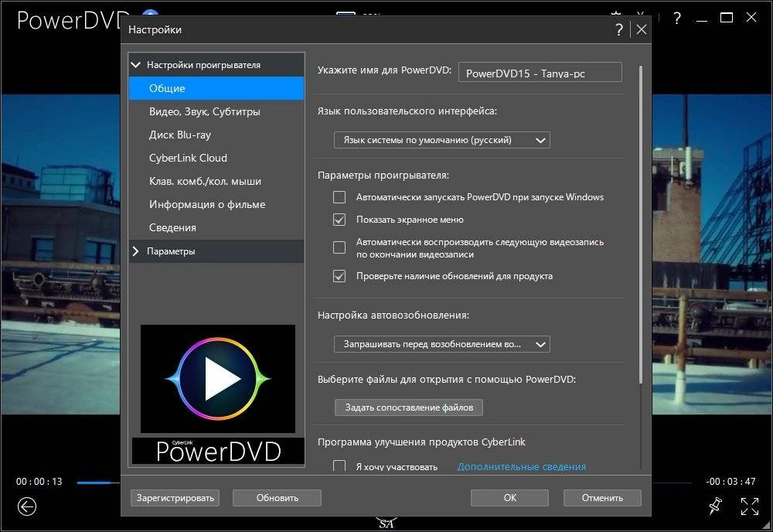Image resolution: width=773 pixels, height=532 pixels.
Task: Minimize the PowerDVD window
Action: click(x=702, y=21)
